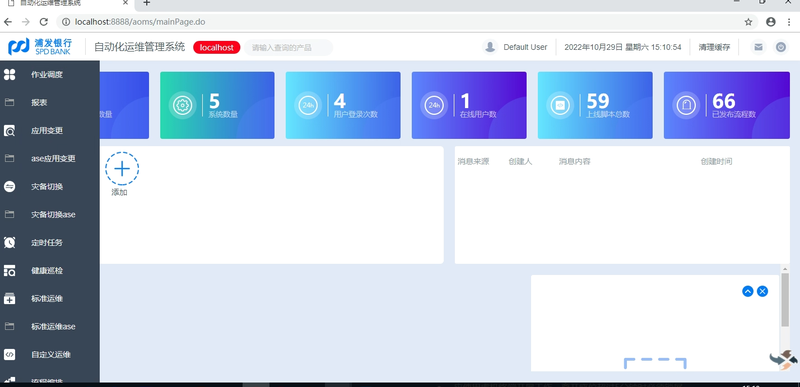Open the 作业调度 sidebar menu icon

pos(9,75)
